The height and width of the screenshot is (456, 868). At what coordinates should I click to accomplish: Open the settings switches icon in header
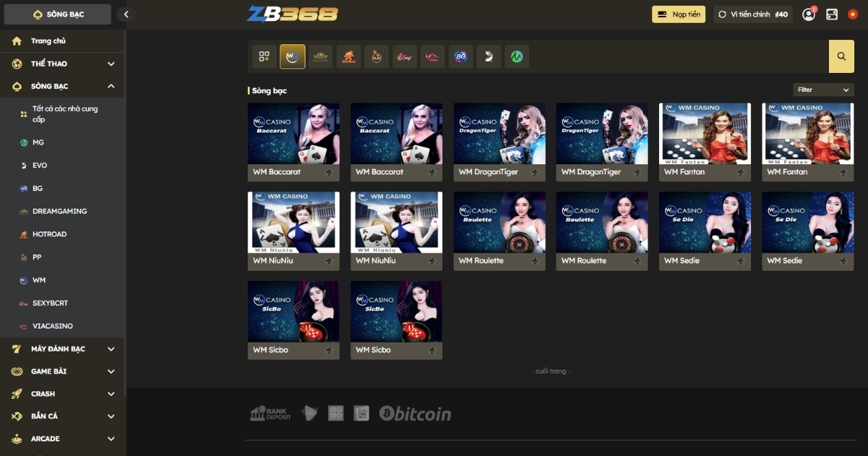832,14
